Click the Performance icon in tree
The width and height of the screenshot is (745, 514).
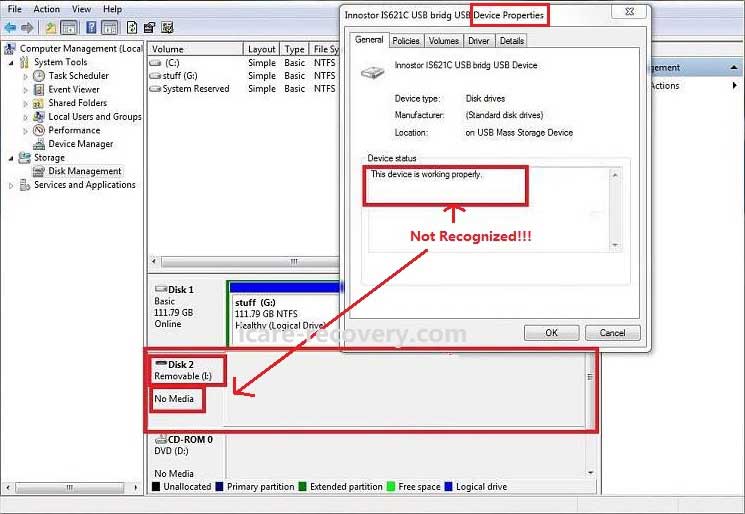tap(38, 130)
